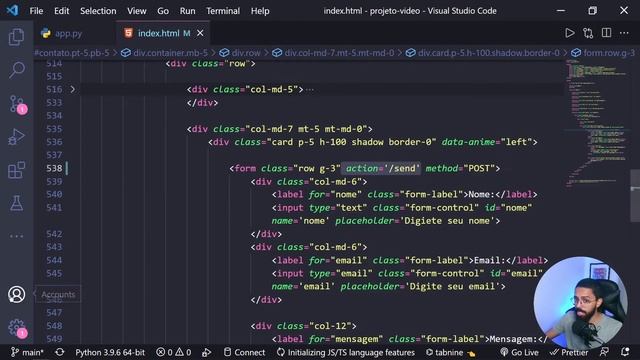
Task: Click the debug launch status icon
Action: [207, 352]
